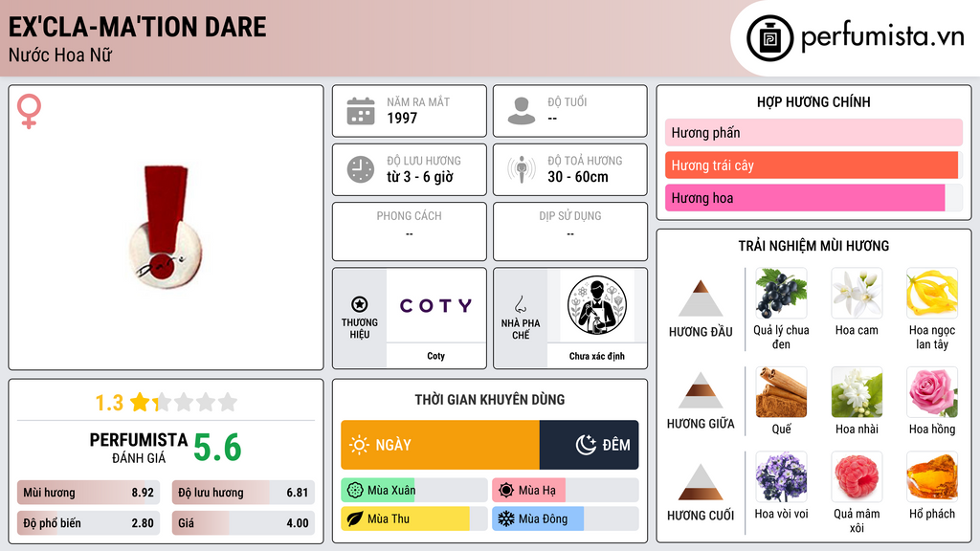The image size is (980, 551).
Task: Click the Độ phổ biến 2.80 score bar
Action: tap(89, 523)
